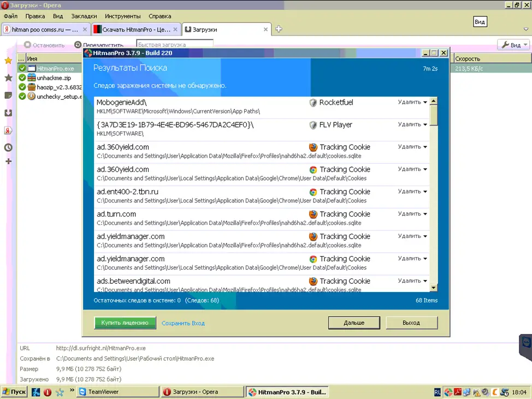Image resolution: width=532 pixels, height=399 pixels.
Task: Open the yellow star Bookmarks panel in the Opera sidebar
Action: pos(8,61)
